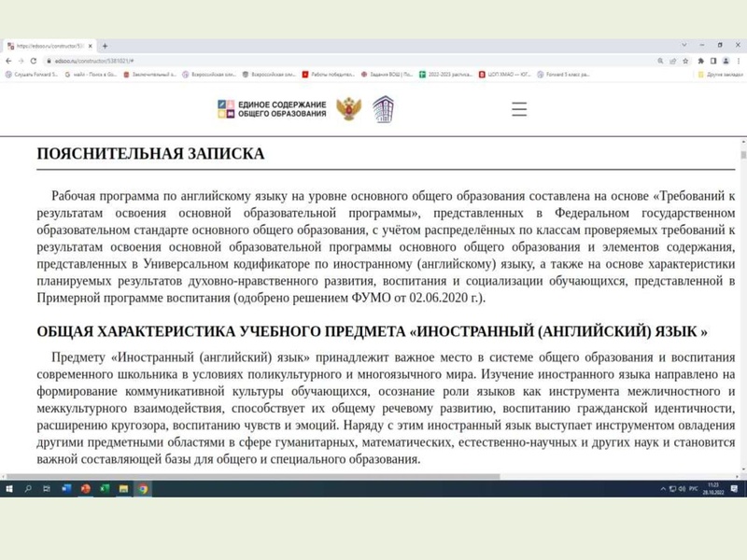Click the File Explorer taskbar icon
Image resolution: width=747 pixels, height=560 pixels.
coord(122,488)
